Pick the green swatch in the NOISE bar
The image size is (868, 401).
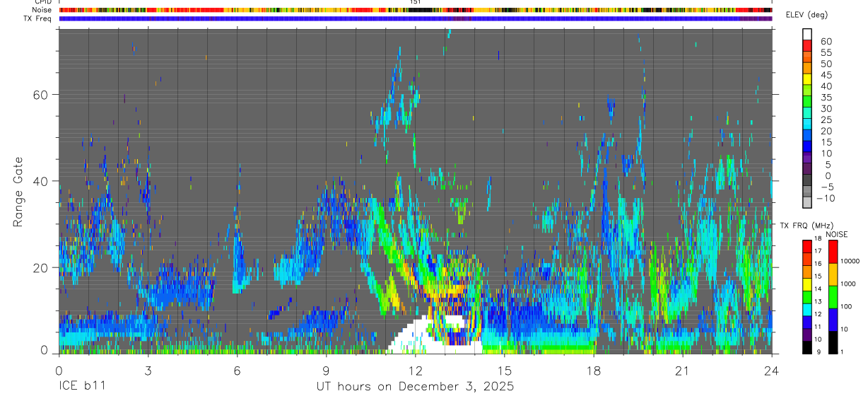[x=832, y=296]
